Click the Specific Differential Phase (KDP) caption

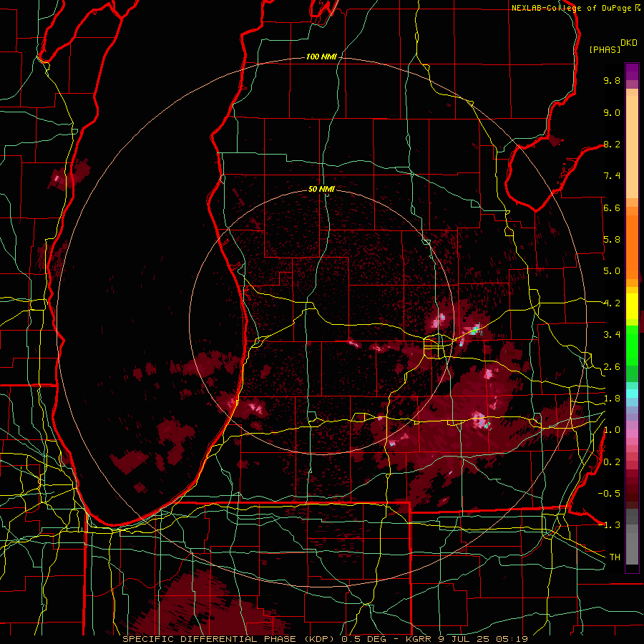pos(229,639)
